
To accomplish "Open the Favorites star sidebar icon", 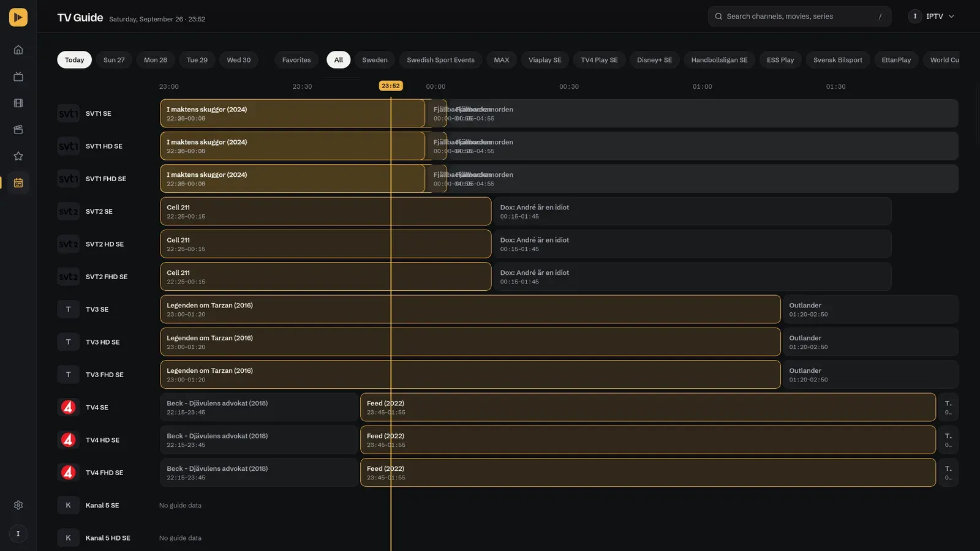I will click(x=18, y=156).
